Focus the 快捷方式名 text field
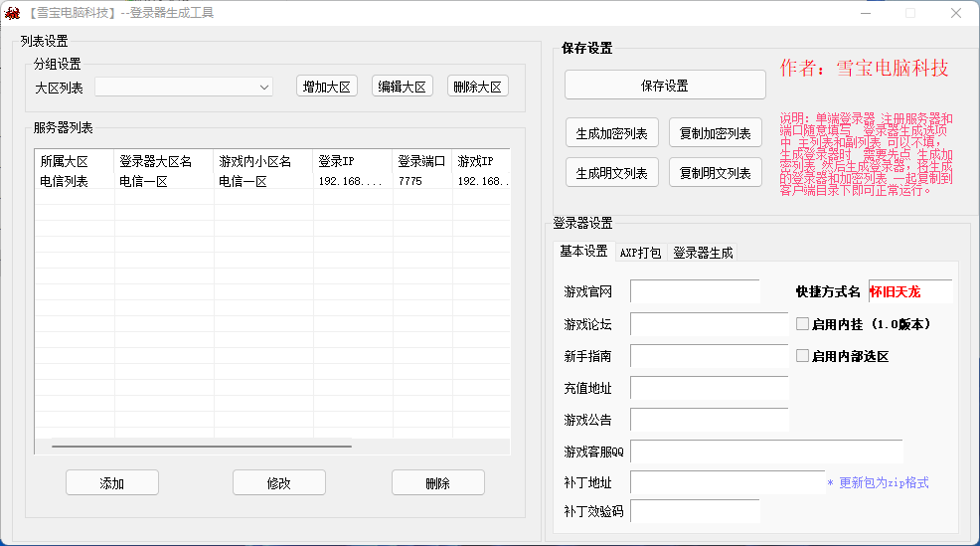980x546 pixels. tap(909, 291)
